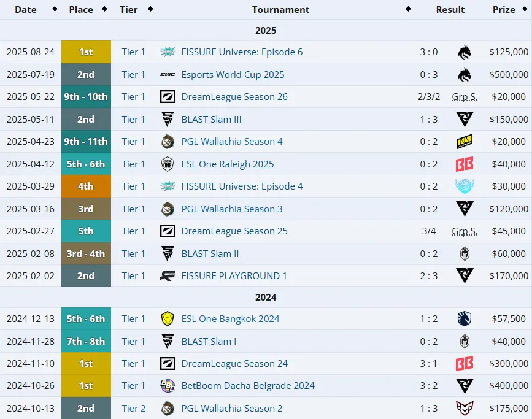The width and height of the screenshot is (532, 419).
Task: Click the gold 1st place cell for DreamLeague Season 24
Action: (86, 364)
